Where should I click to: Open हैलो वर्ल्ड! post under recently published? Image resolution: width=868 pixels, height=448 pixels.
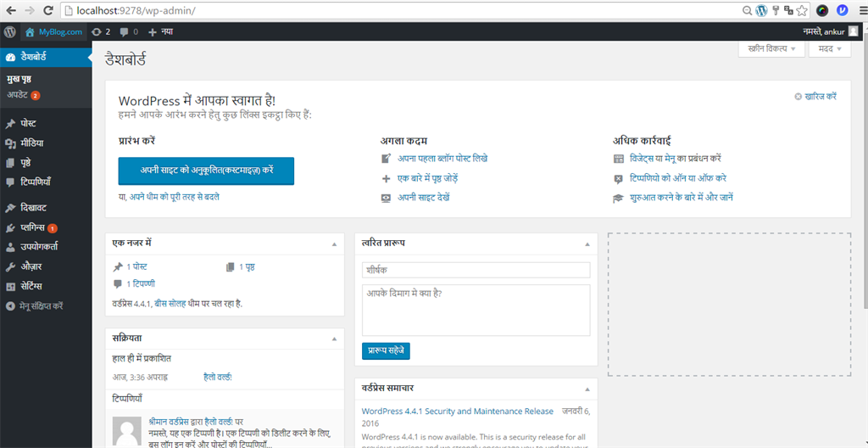point(218,377)
